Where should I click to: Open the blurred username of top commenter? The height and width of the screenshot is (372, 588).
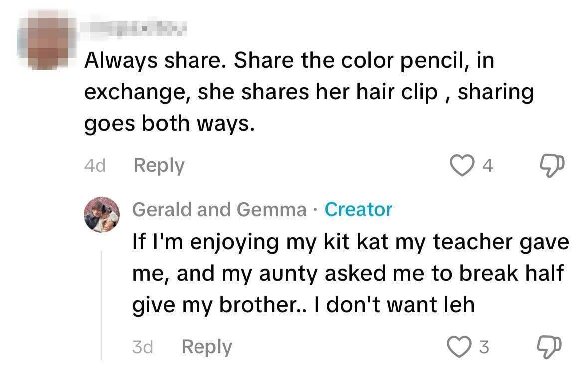(x=135, y=28)
